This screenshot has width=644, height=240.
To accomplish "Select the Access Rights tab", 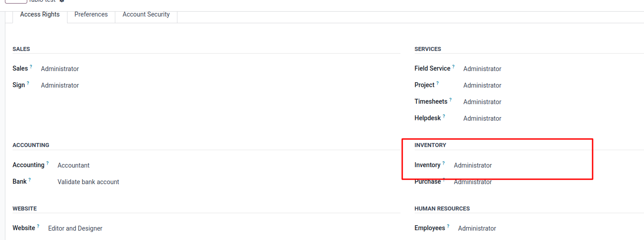I will tap(40, 14).
